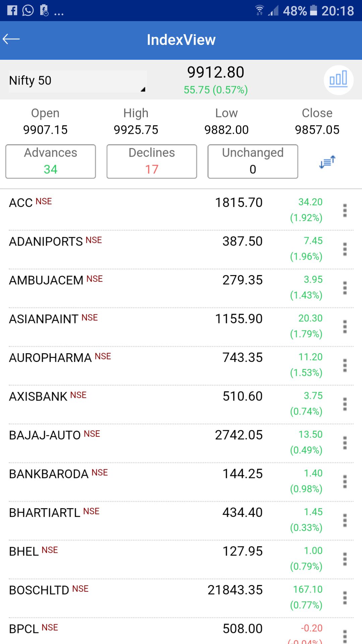362x644 pixels.
Task: Open the BAJAJ-AUTO stock entry
Action: pos(134,443)
